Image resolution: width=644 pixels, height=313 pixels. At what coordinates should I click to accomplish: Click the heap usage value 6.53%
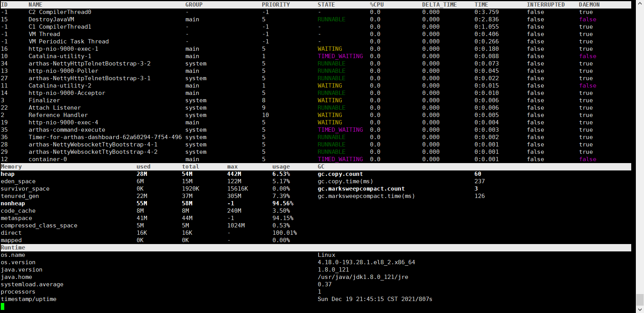click(281, 174)
